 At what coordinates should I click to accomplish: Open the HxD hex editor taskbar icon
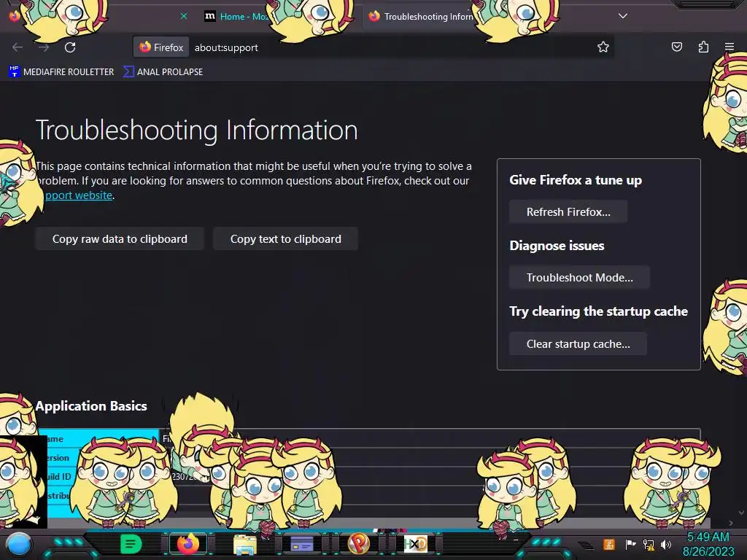tap(415, 544)
